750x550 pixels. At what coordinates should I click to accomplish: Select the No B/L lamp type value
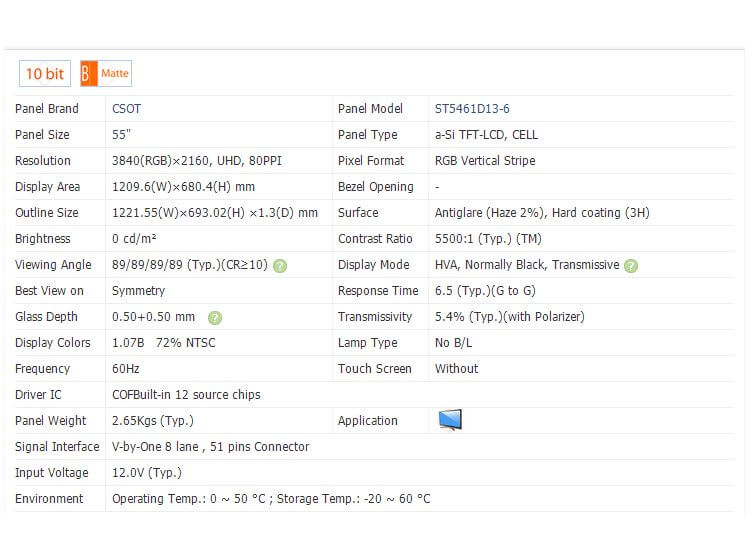pyautogui.click(x=455, y=343)
